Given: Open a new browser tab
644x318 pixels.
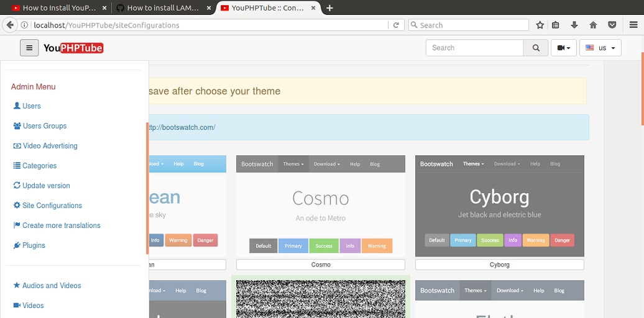Looking at the screenshot, I should (x=329, y=8).
